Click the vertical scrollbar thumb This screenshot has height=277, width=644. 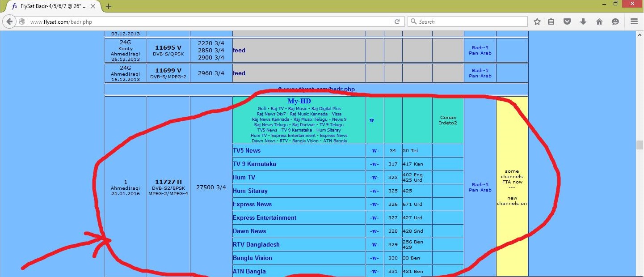pyautogui.click(x=640, y=145)
